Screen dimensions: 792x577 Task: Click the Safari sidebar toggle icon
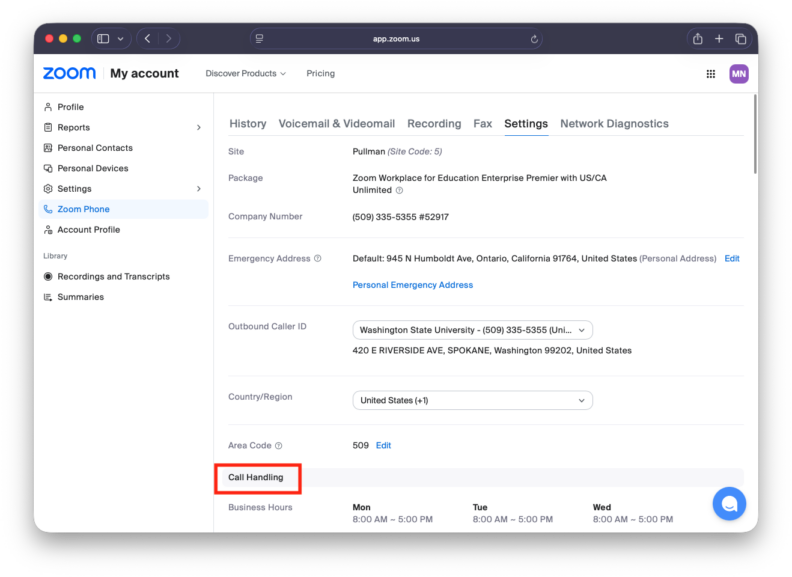(x=103, y=39)
